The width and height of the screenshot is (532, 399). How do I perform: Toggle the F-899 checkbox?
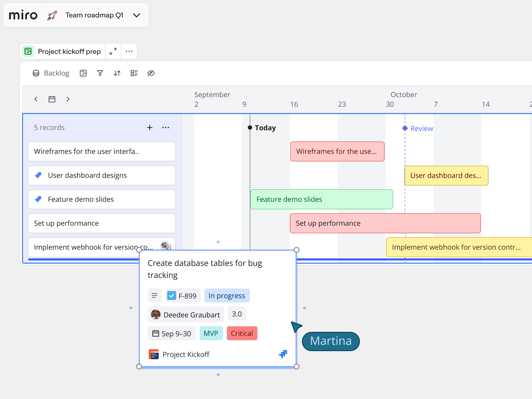point(172,296)
